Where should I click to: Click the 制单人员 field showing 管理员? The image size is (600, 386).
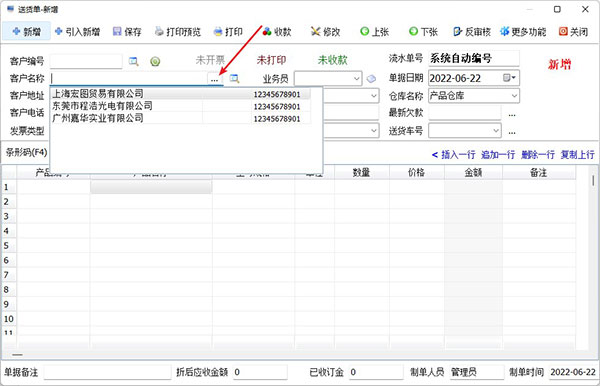477,372
